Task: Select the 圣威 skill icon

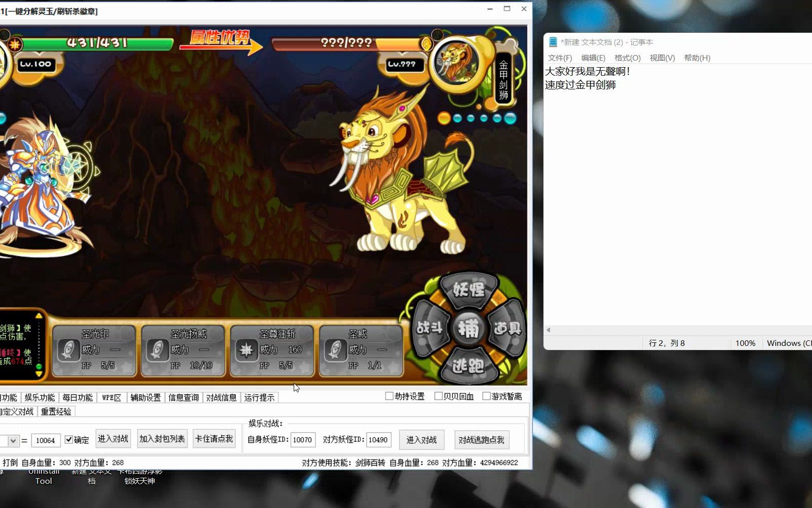Action: pos(335,350)
